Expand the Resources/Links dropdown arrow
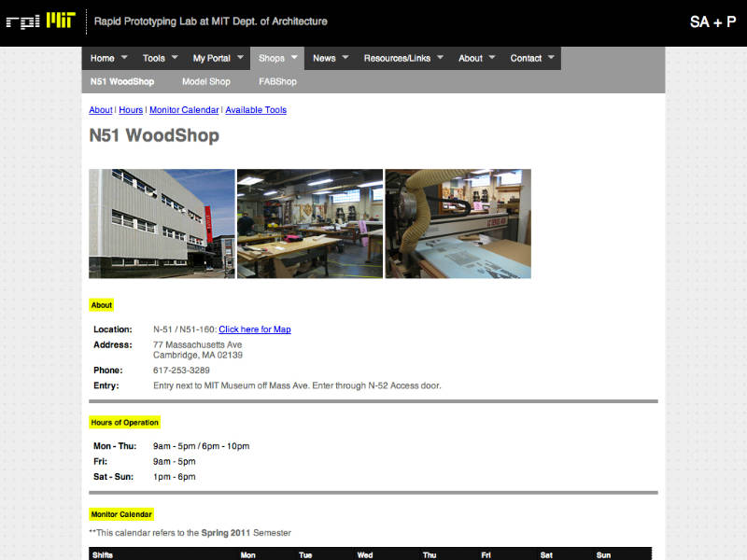This screenshot has width=747, height=560. pos(440,58)
